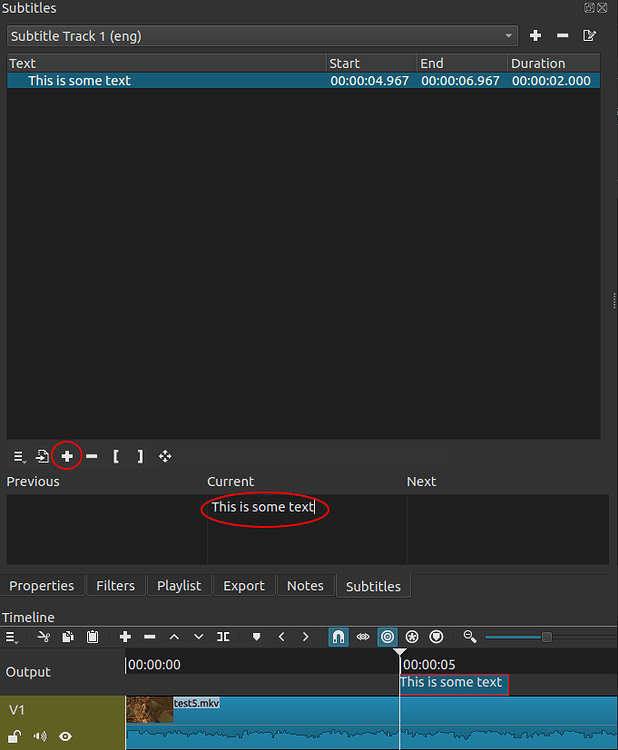Click the duration 00:00:02.000 cell
Screen dimensions: 618x750
click(552, 80)
